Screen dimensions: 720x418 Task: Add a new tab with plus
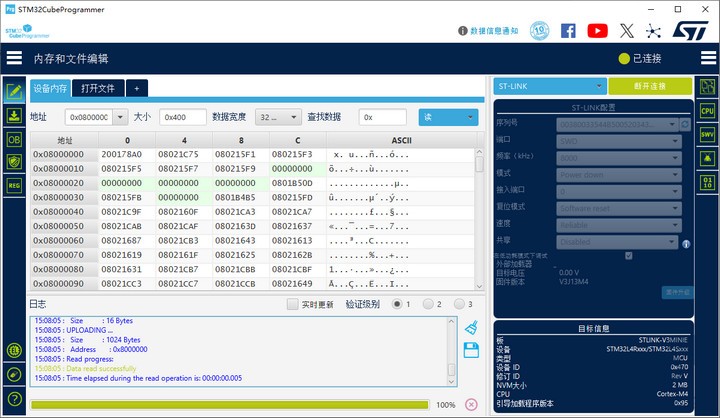(136, 88)
